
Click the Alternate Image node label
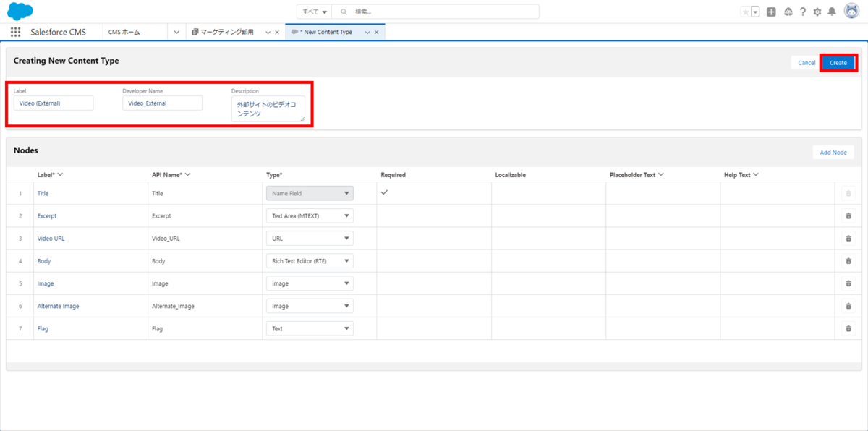(x=59, y=306)
